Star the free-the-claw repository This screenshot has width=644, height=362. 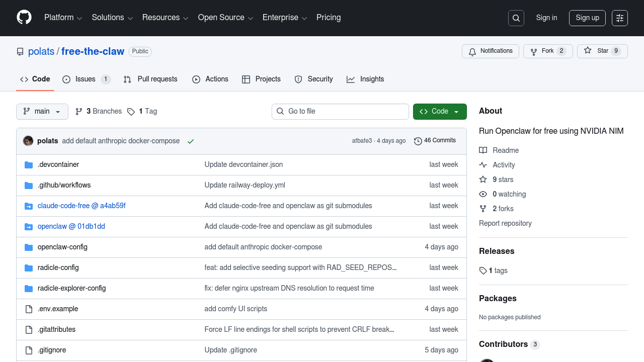(602, 51)
